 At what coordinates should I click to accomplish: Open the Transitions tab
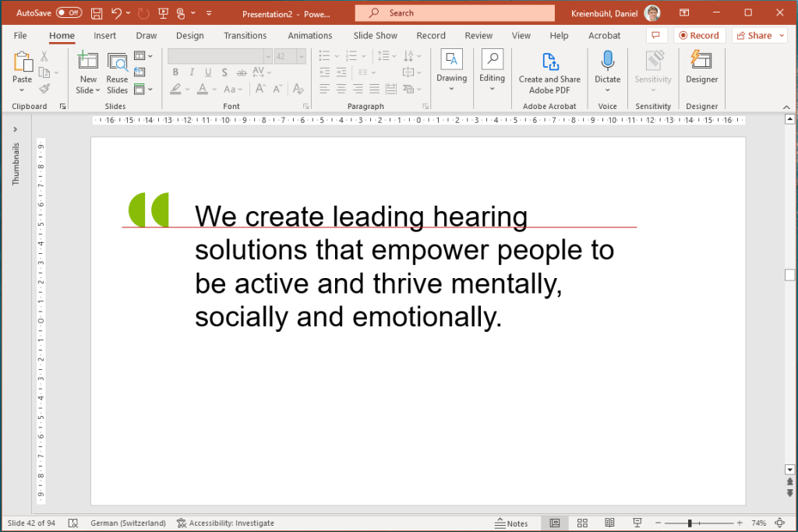tap(245, 36)
